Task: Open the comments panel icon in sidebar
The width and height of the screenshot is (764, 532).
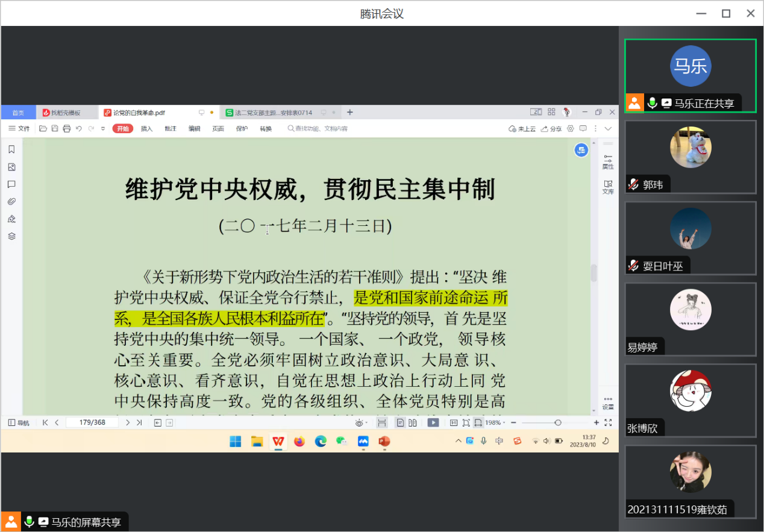Action: 11,184
